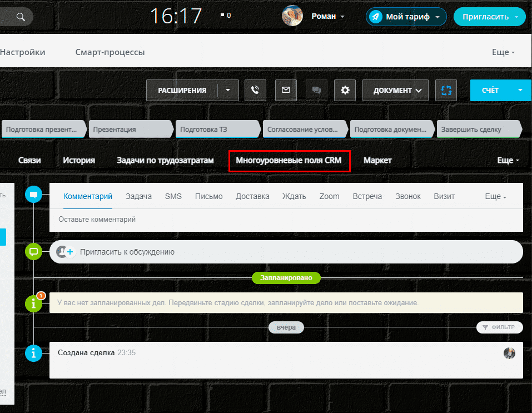The width and height of the screenshot is (532, 413).
Task: Select the Подготовка презент... stage
Action: (x=43, y=130)
